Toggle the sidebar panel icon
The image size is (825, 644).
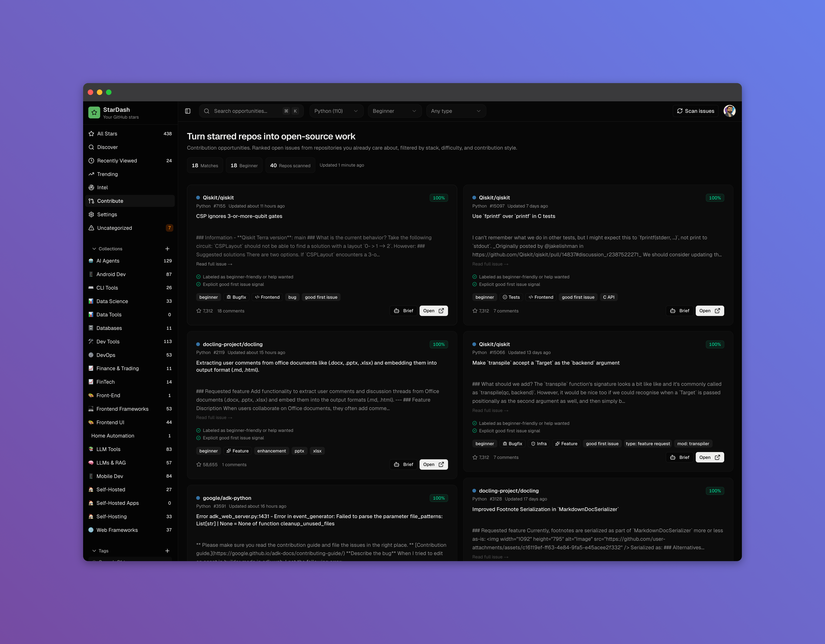click(188, 111)
